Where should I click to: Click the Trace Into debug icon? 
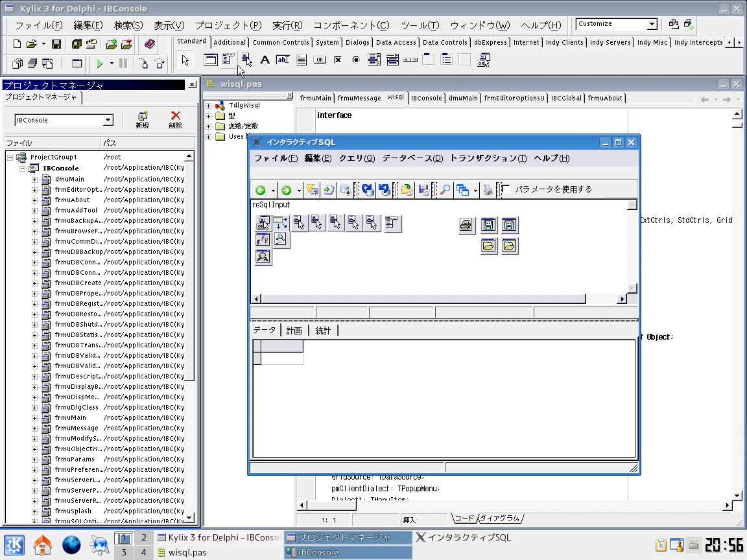click(x=144, y=64)
